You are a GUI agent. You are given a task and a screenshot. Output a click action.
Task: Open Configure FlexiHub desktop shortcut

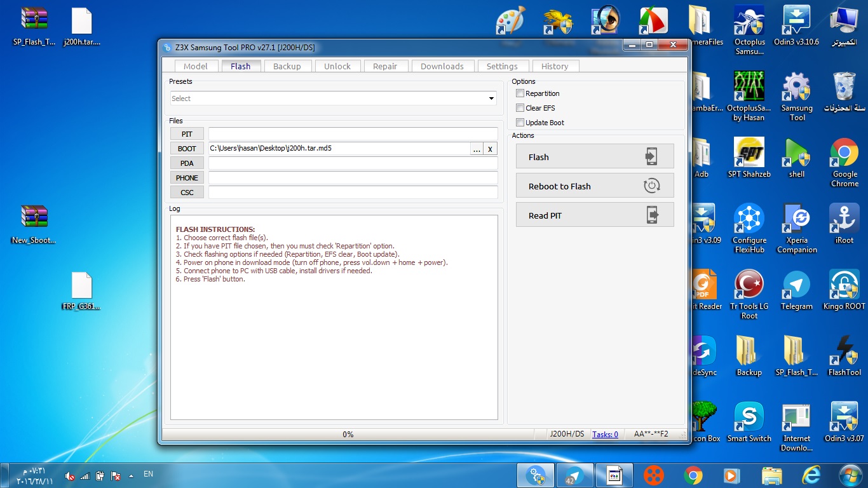pos(749,229)
